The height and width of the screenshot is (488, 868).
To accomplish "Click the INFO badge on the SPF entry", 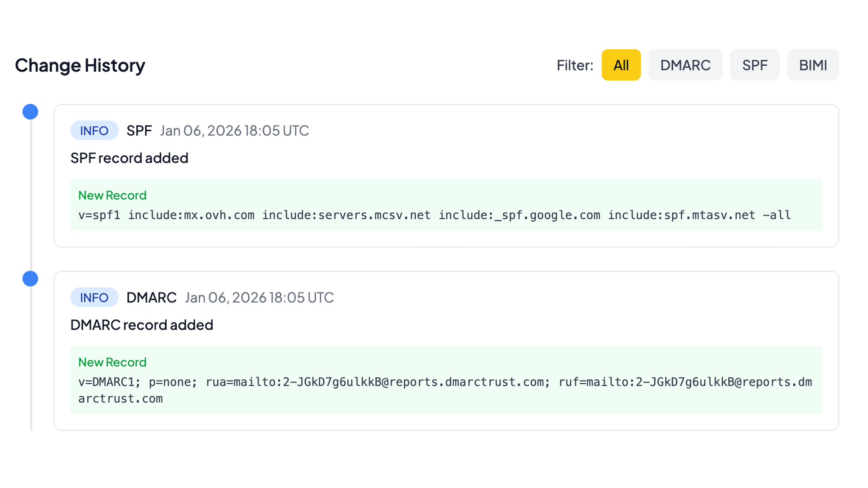I will coord(94,130).
